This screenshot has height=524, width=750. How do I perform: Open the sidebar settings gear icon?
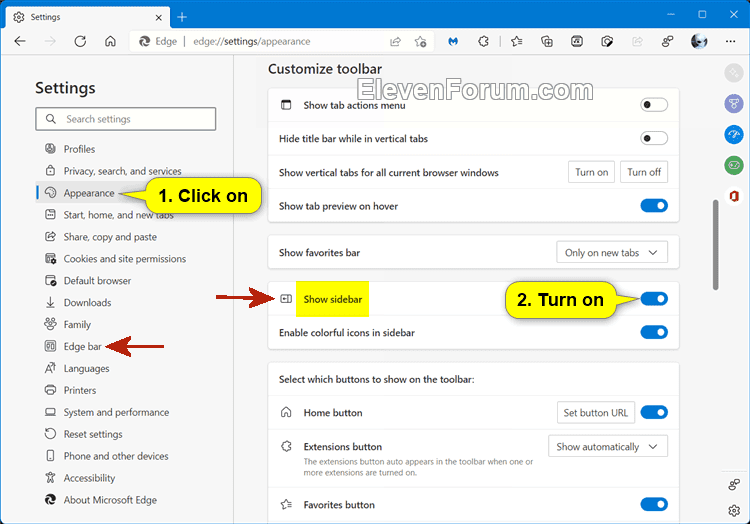pyautogui.click(x=734, y=511)
